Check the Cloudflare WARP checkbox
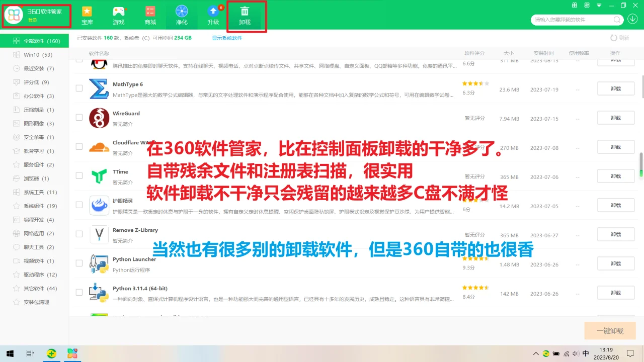 (x=78, y=146)
